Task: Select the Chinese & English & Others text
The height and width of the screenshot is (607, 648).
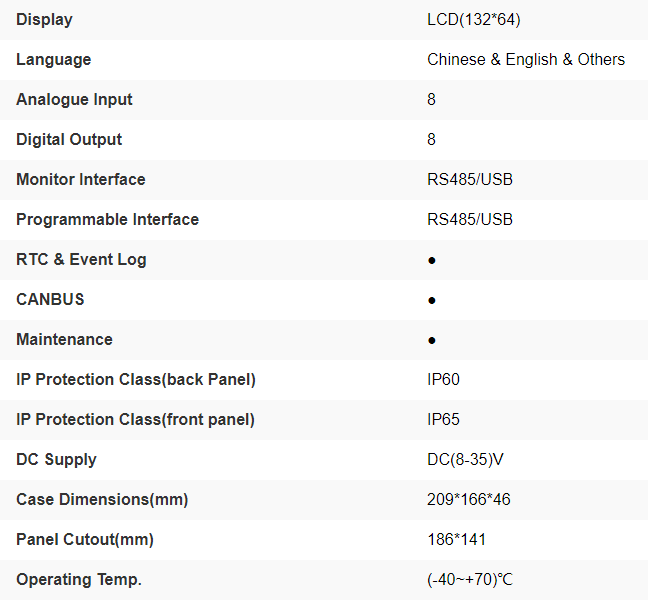Action: point(526,60)
